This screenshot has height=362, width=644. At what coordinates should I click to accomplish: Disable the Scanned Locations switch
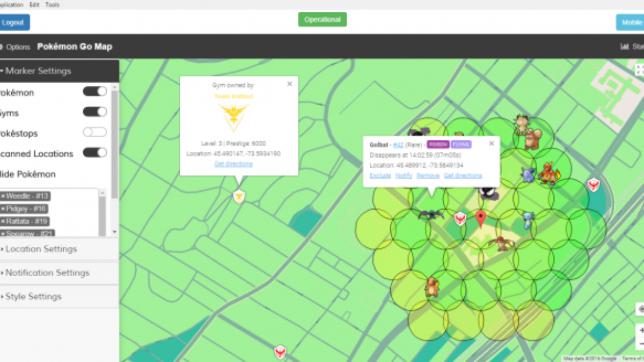(94, 152)
